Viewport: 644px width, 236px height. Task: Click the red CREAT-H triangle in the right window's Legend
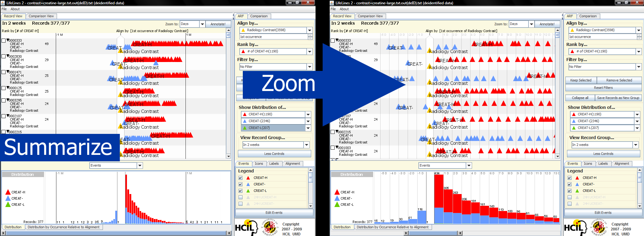[x=577, y=178]
